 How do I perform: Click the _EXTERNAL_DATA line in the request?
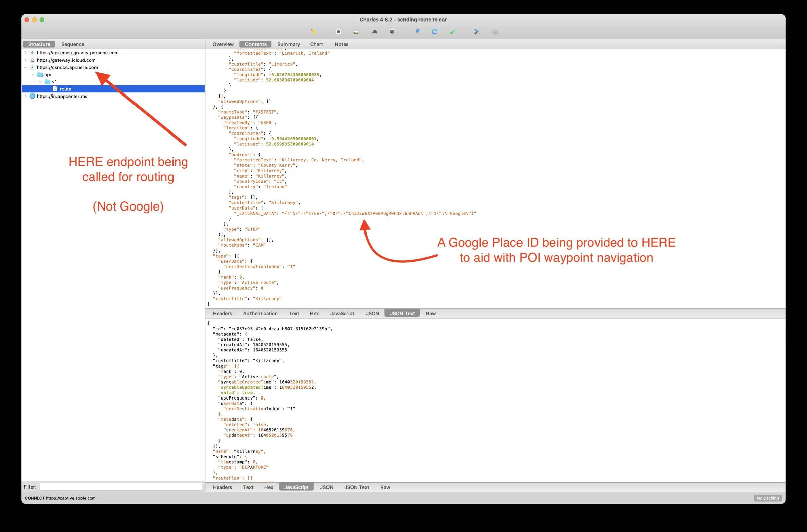[355, 214]
